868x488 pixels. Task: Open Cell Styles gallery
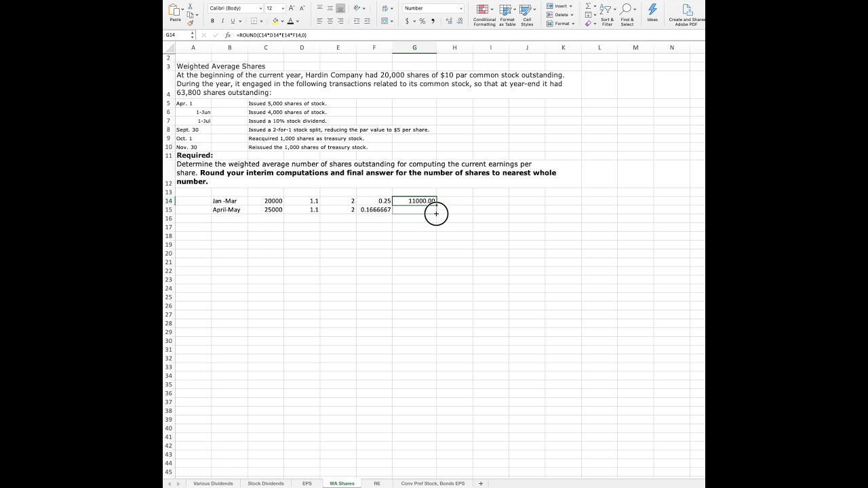(x=527, y=15)
